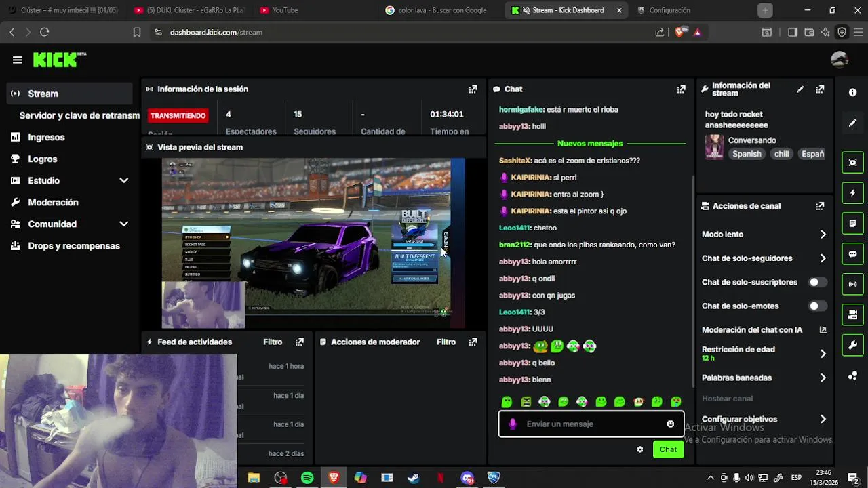
Task: Toggle the chat bubble widget in right sidebar
Action: pyautogui.click(x=852, y=254)
